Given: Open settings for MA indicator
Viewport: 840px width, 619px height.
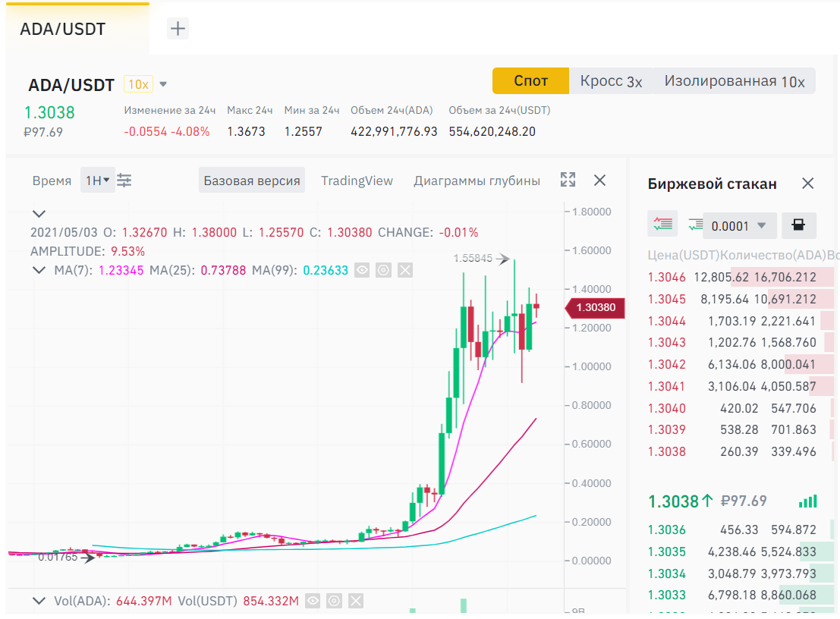Looking at the screenshot, I should (x=383, y=270).
